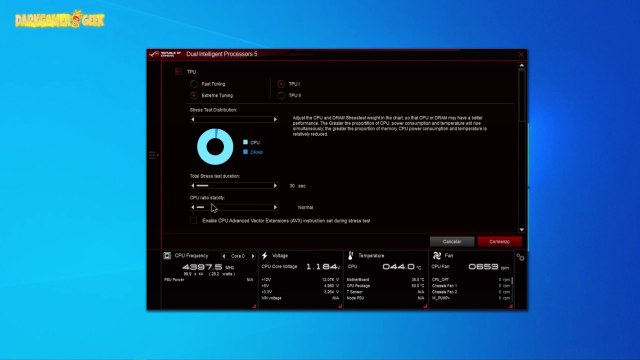Click the +5V voltage row
640x360 pixels.
click(300, 286)
